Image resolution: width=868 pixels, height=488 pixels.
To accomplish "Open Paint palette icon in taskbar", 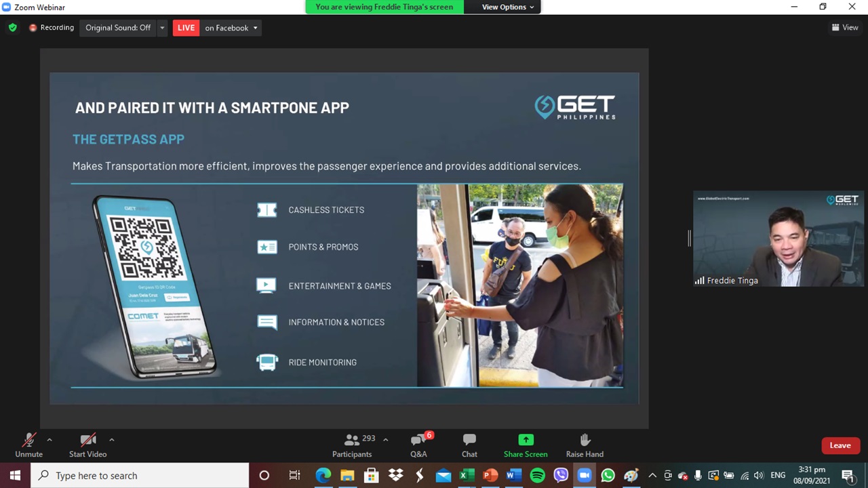I will [631, 475].
